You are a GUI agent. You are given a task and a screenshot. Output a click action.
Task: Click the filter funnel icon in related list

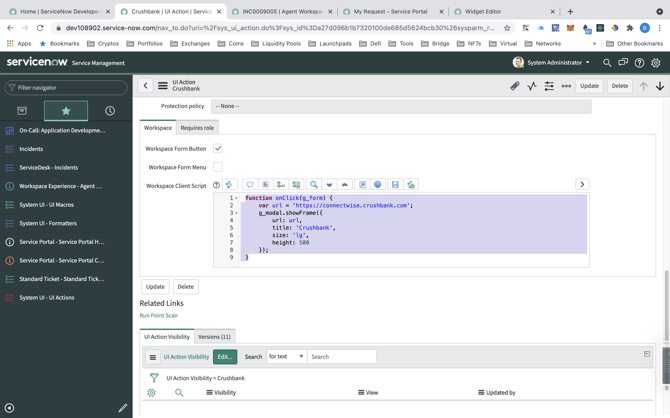pos(154,378)
